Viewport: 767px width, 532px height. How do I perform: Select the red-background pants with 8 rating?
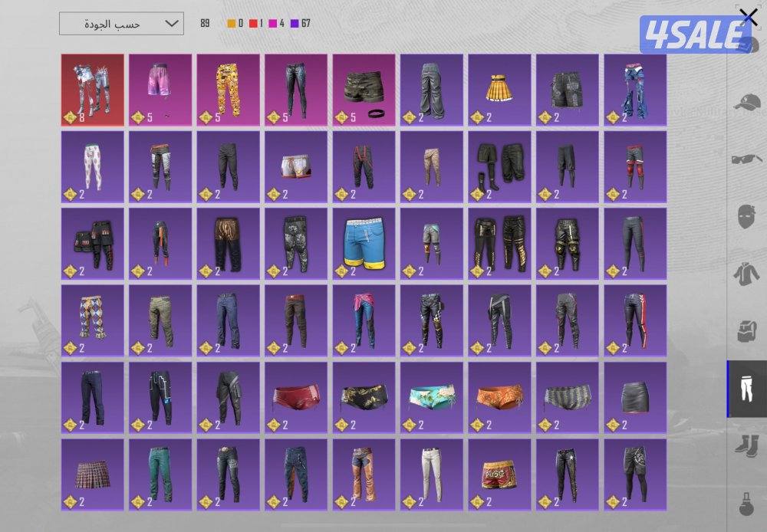click(92, 90)
